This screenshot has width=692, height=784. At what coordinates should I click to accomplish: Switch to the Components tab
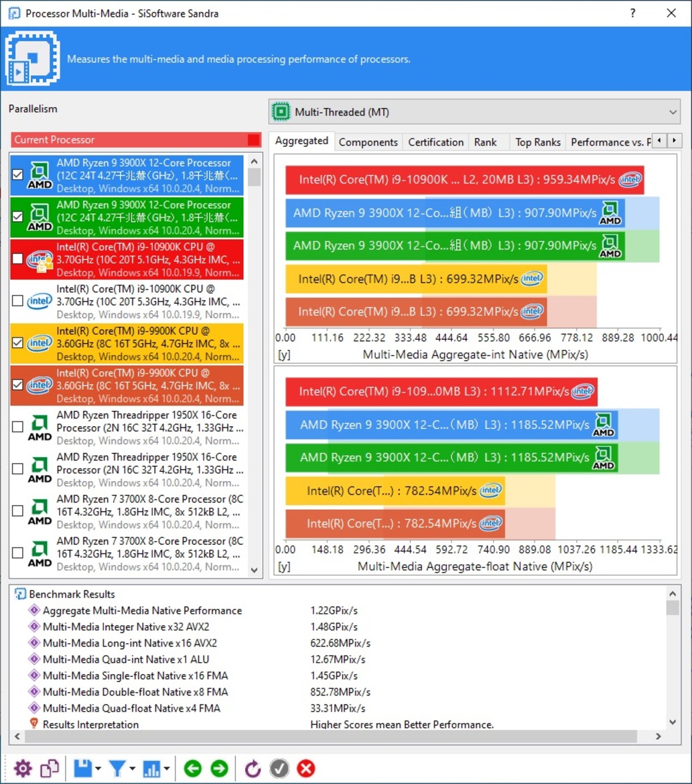(368, 142)
